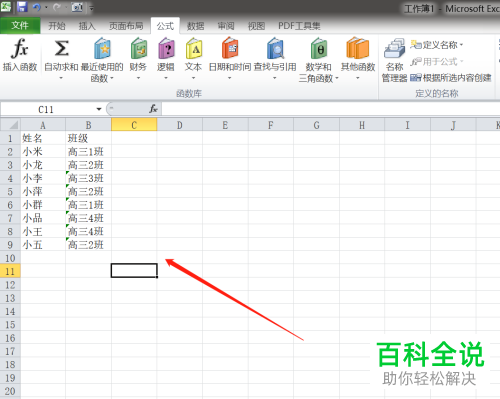Switch to the 页面布局 Page Layout tab

[x=126, y=26]
